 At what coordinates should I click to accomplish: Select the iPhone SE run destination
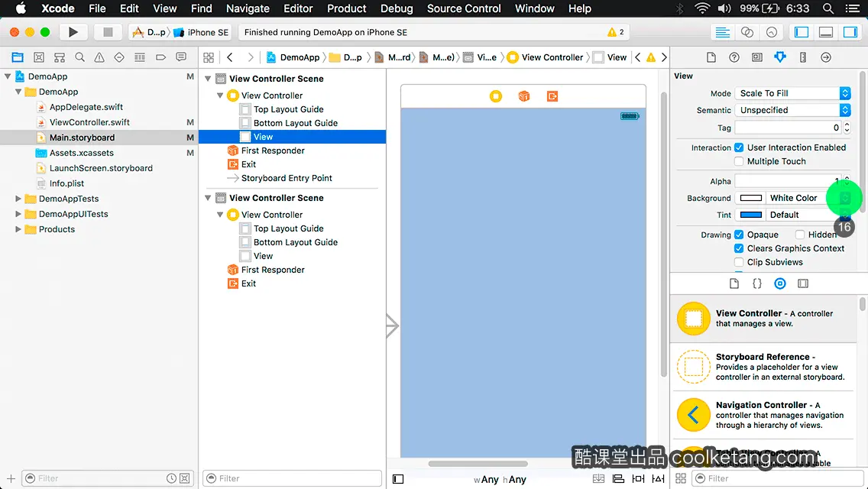(x=202, y=32)
